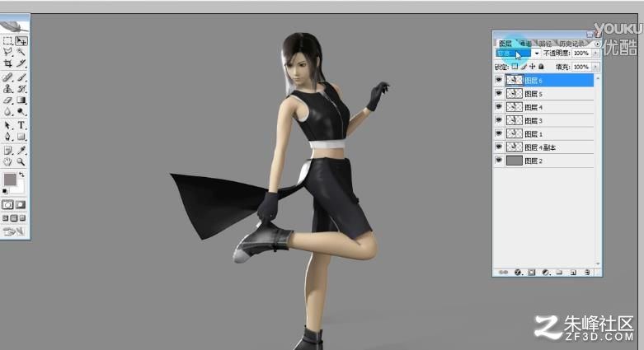
Task: Open the opacity (不透明度) slider arrow
Action: pyautogui.click(x=595, y=54)
